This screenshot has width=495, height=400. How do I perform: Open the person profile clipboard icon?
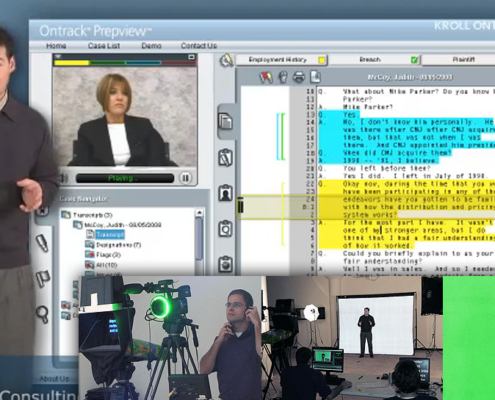(226, 193)
